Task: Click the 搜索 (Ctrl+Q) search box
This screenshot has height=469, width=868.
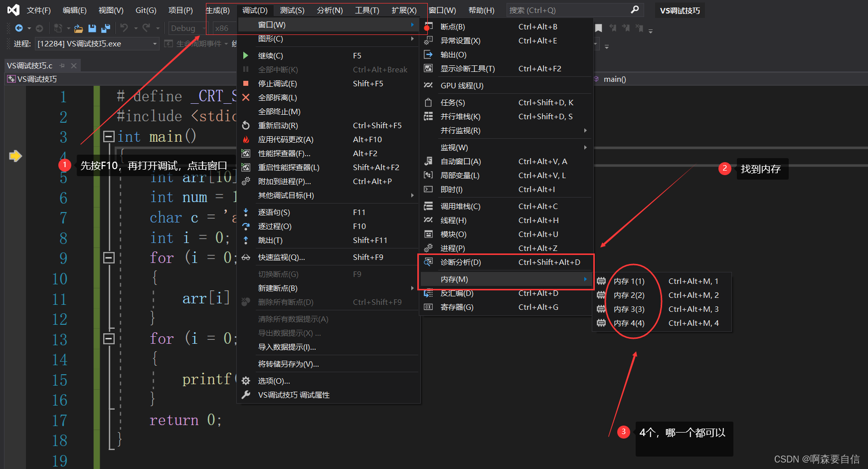Action: tap(575, 10)
